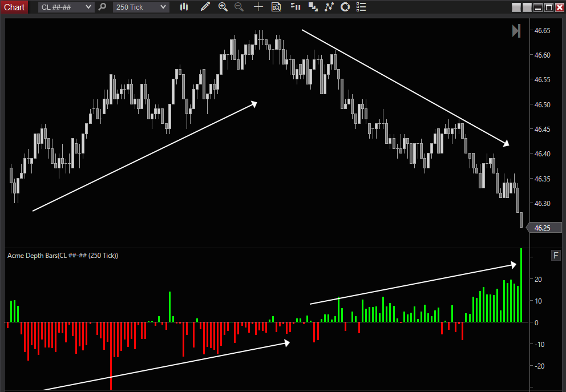The height and width of the screenshot is (392, 566).
Task: Click the red Chart title tab
Action: click(x=14, y=7)
